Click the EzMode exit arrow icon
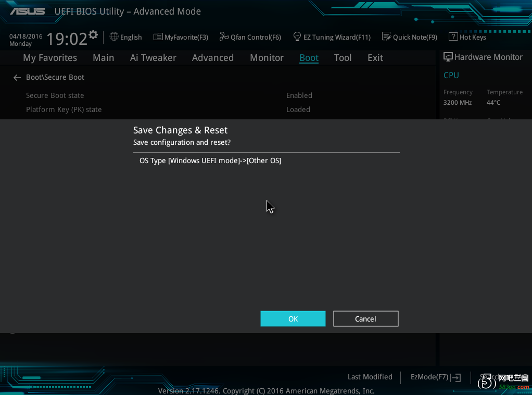 click(456, 377)
